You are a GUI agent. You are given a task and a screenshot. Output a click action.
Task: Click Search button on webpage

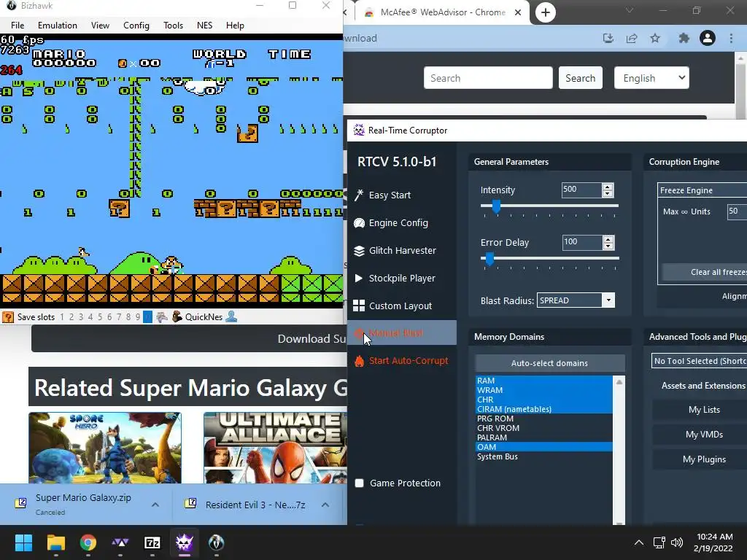pyautogui.click(x=580, y=78)
